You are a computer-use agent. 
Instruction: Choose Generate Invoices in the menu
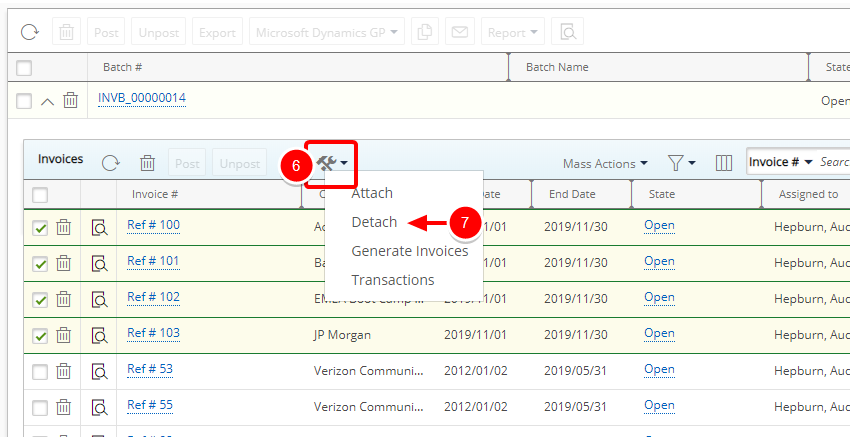pos(409,251)
